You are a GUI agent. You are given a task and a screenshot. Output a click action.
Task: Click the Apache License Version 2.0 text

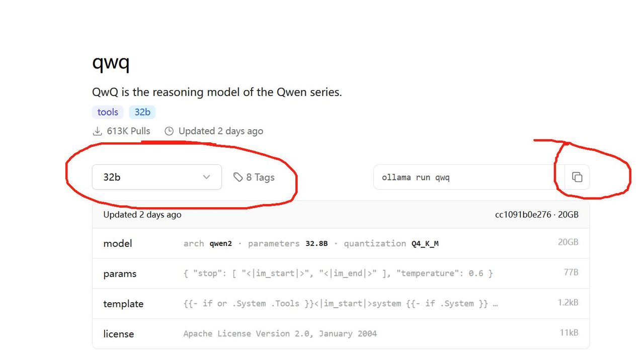tap(280, 334)
